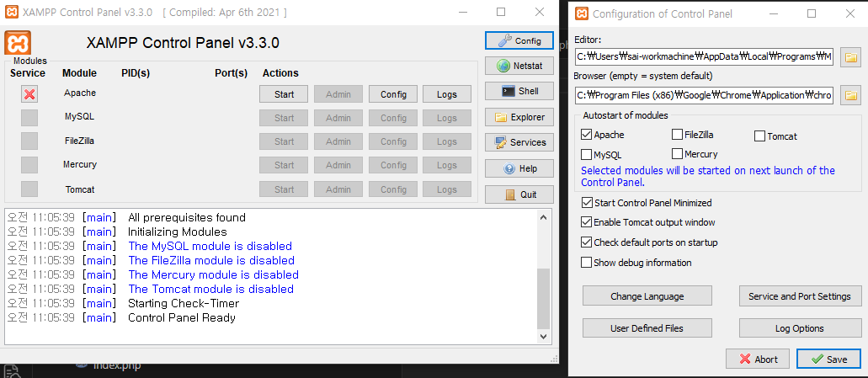Click the large XAMPP logo icon
Viewport: 868px width, 378px height.
pos(18,43)
